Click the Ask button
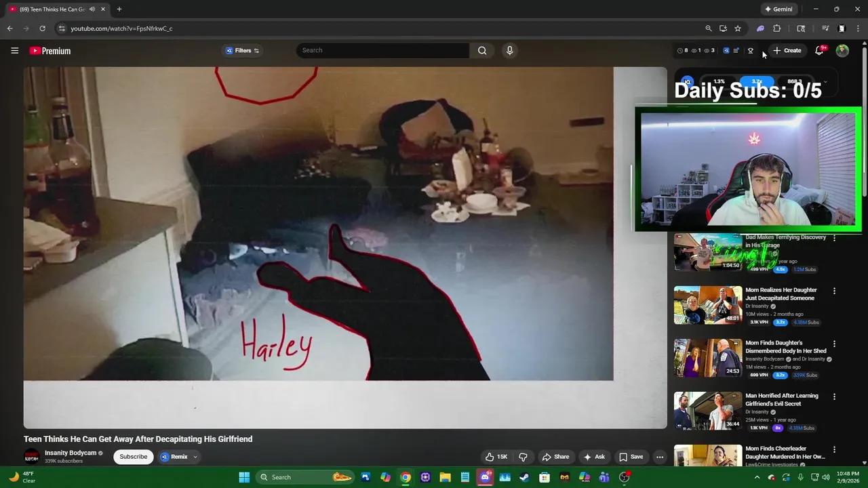This screenshot has width=868, height=488. tap(594, 457)
